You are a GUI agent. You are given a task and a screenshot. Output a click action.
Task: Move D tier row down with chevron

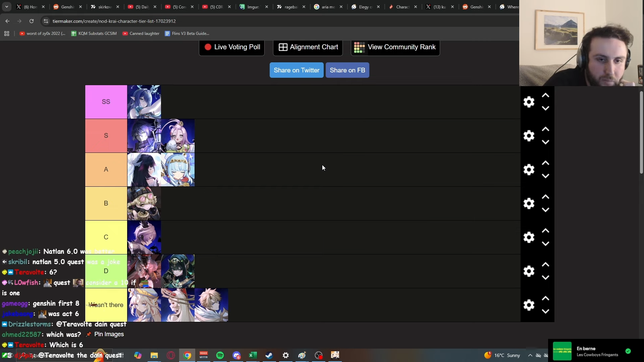click(x=546, y=278)
